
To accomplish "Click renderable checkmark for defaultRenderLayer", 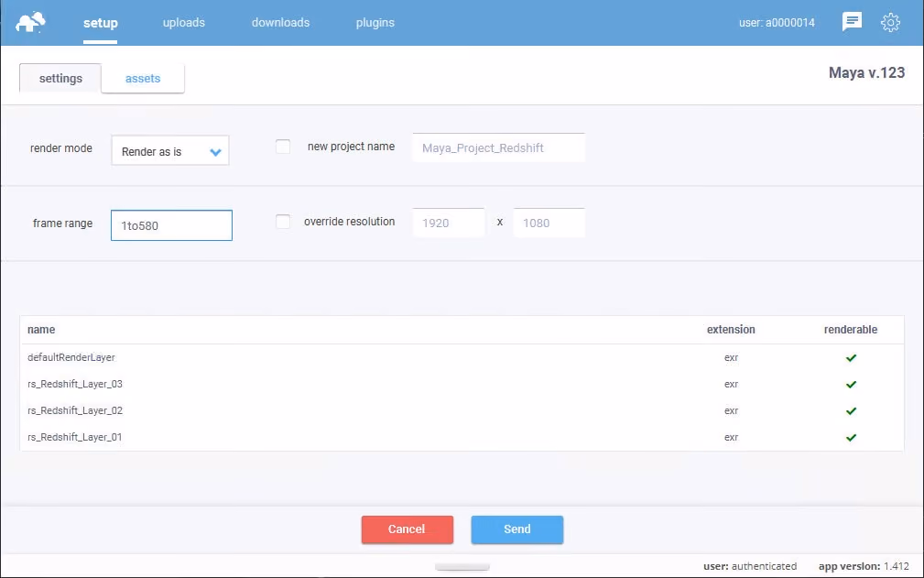I will click(x=851, y=357).
